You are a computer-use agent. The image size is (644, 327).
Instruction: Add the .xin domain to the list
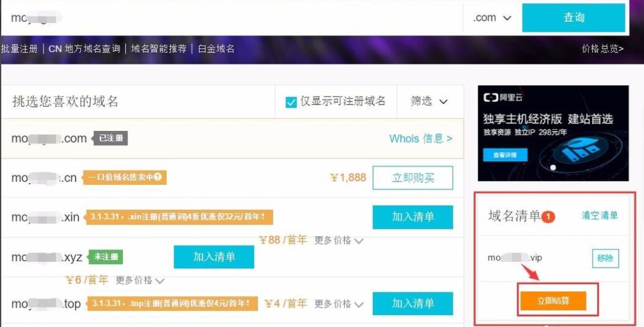click(413, 217)
